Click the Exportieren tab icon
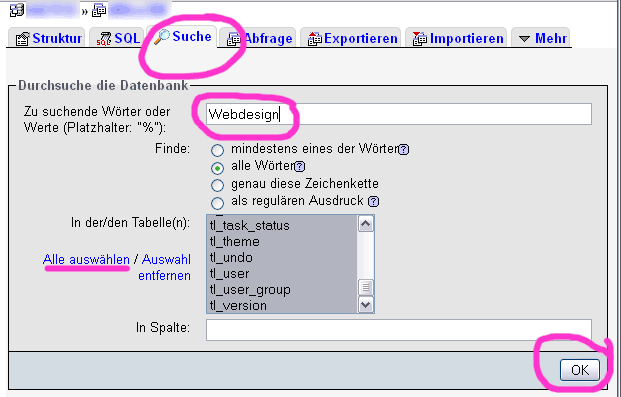 (x=314, y=39)
